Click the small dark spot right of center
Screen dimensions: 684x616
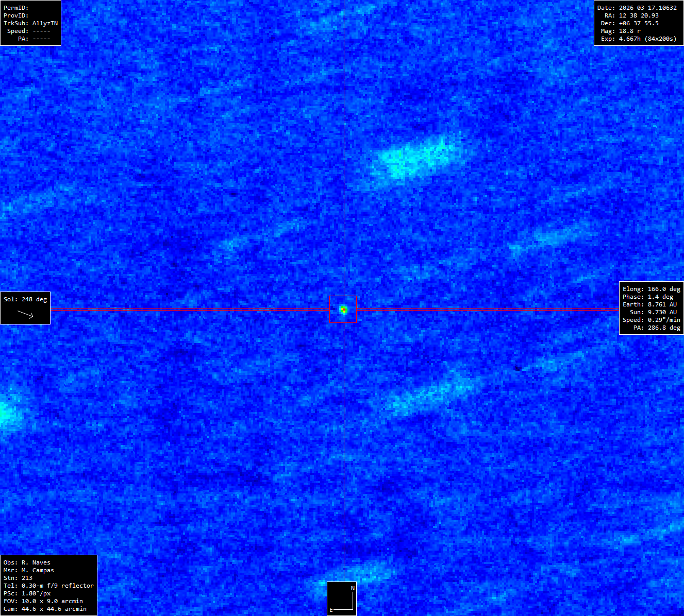tap(517, 368)
